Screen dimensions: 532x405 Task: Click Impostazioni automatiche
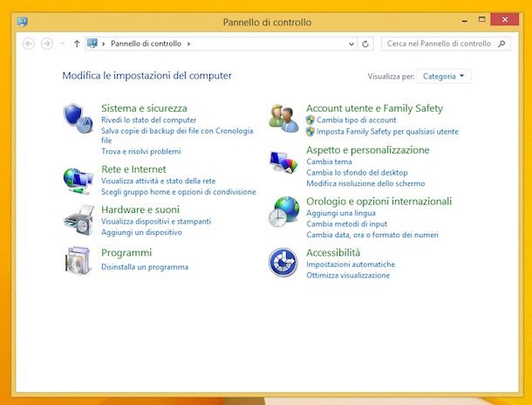(351, 264)
